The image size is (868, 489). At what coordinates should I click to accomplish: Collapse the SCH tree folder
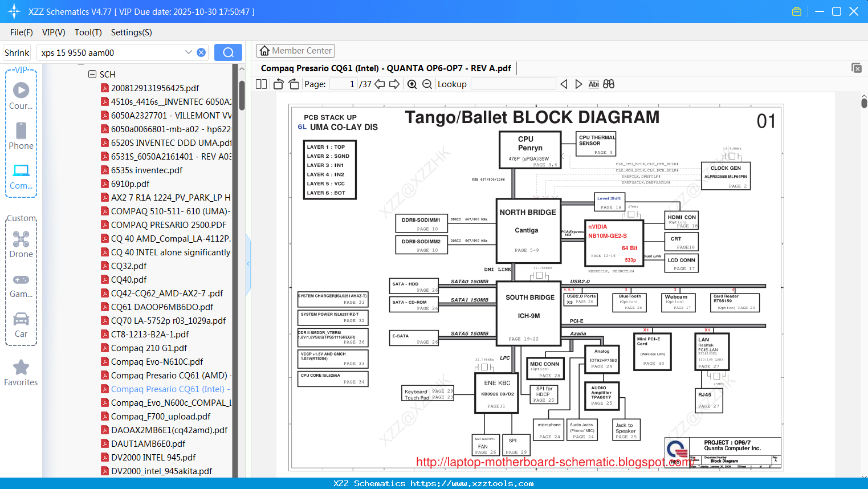coord(92,74)
